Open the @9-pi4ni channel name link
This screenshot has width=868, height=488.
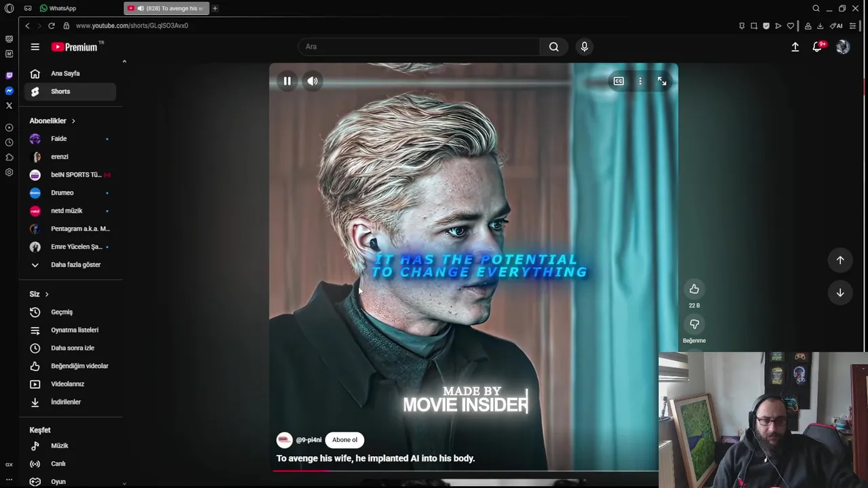click(x=309, y=440)
